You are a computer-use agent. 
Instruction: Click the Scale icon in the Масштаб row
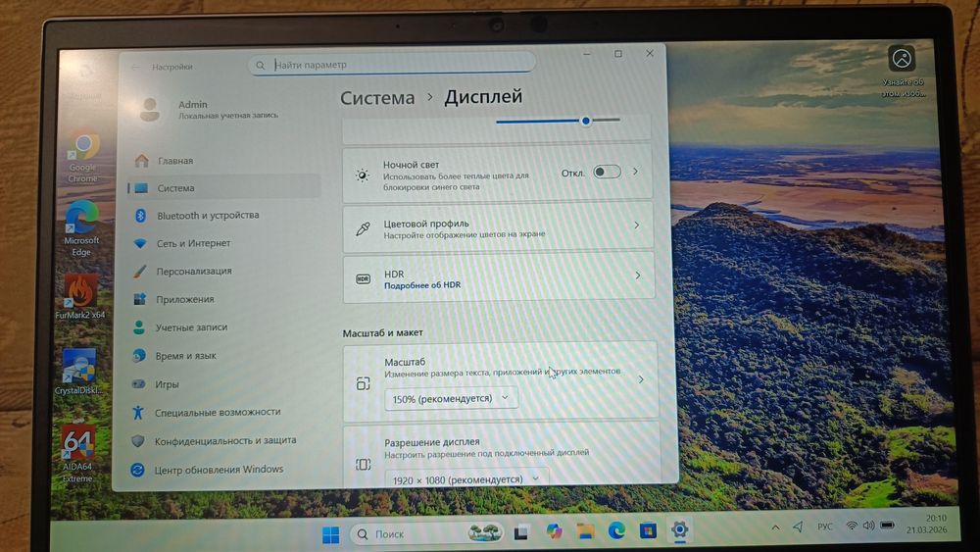coord(364,383)
